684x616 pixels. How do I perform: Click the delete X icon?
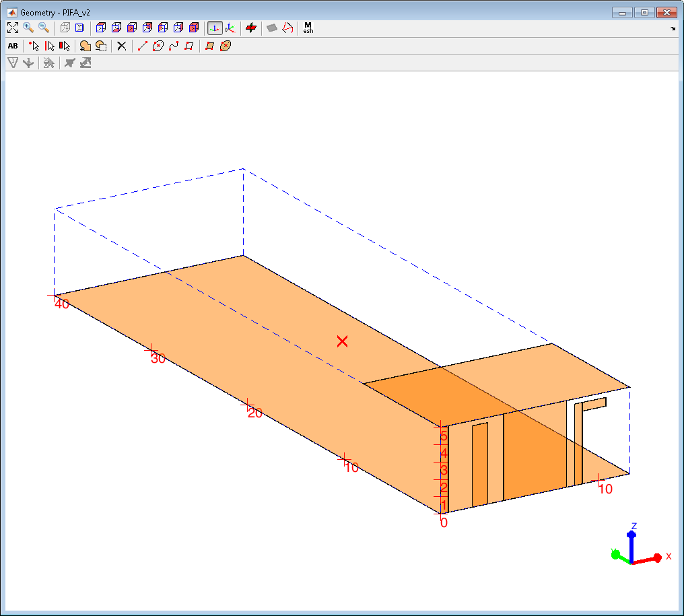point(121,46)
